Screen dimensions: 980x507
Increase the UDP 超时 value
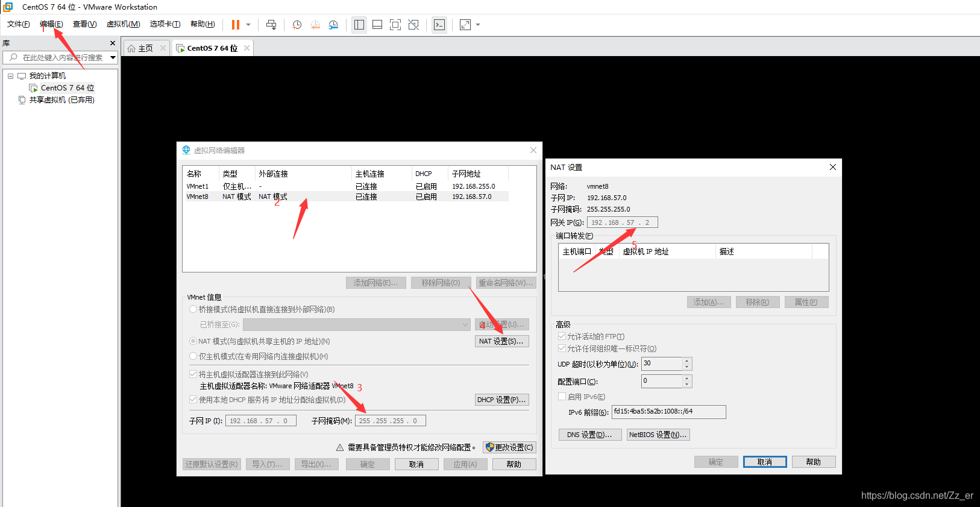[x=686, y=361]
